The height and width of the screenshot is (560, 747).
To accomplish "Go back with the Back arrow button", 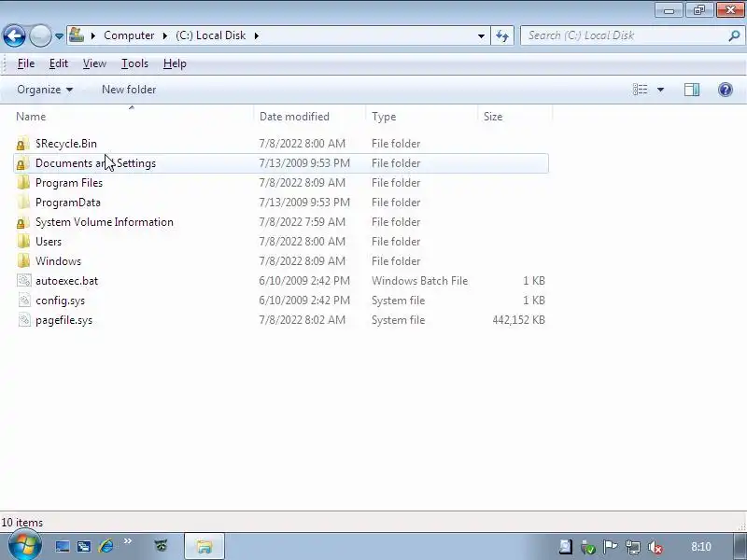I will click(14, 35).
